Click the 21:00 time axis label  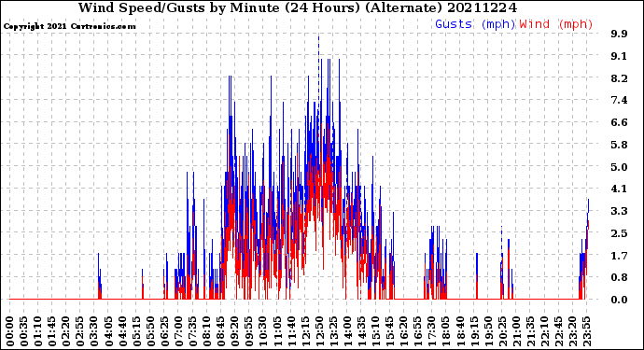pos(515,331)
